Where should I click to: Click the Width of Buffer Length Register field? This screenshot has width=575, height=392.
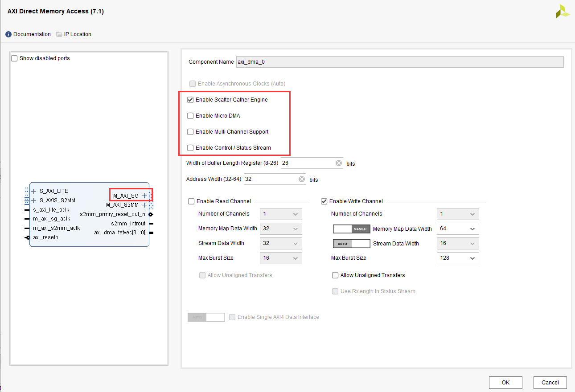pyautogui.click(x=312, y=163)
